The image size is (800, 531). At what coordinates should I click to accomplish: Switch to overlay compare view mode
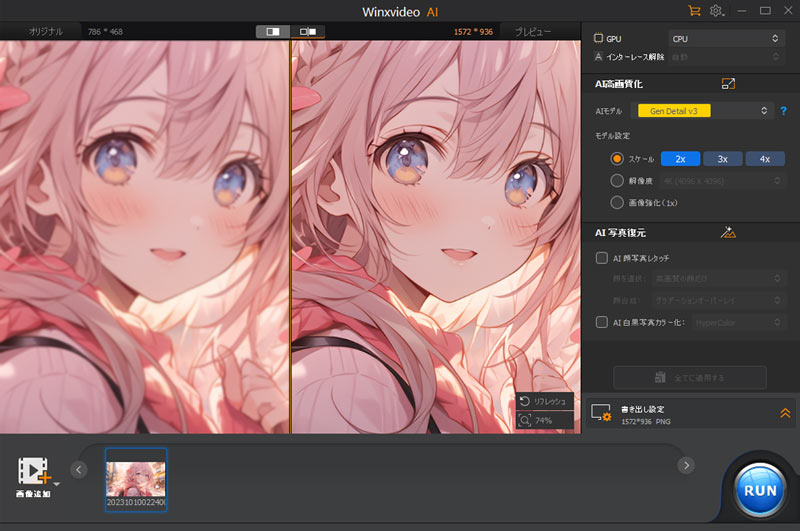[307, 32]
